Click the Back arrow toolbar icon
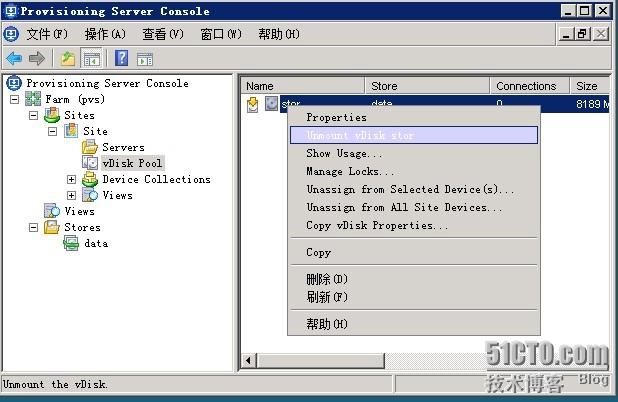The height and width of the screenshot is (402, 618). coord(14,59)
